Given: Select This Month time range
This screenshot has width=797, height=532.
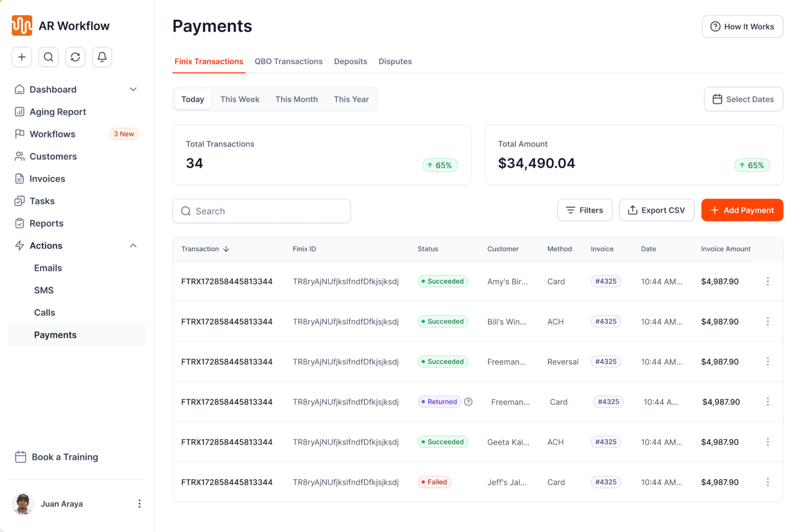Looking at the screenshot, I should [297, 99].
